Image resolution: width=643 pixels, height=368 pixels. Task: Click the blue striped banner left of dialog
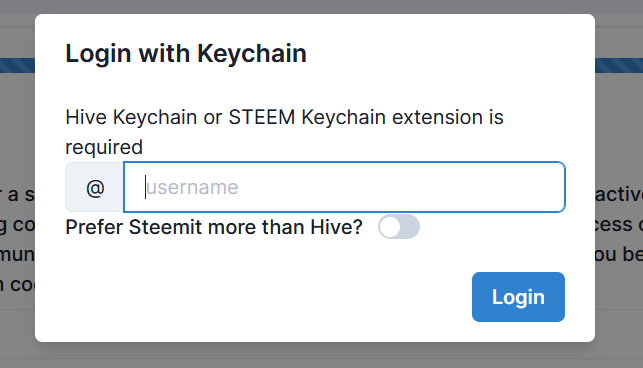click(x=17, y=66)
